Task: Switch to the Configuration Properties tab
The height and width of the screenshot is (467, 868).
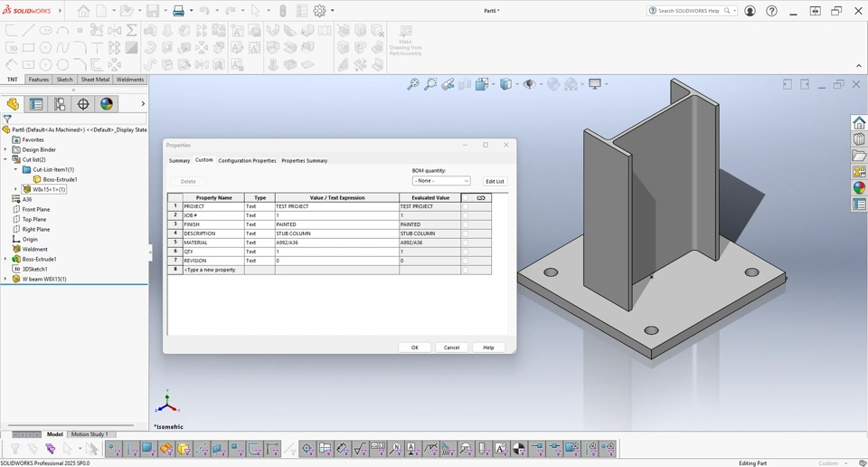Action: pyautogui.click(x=247, y=161)
